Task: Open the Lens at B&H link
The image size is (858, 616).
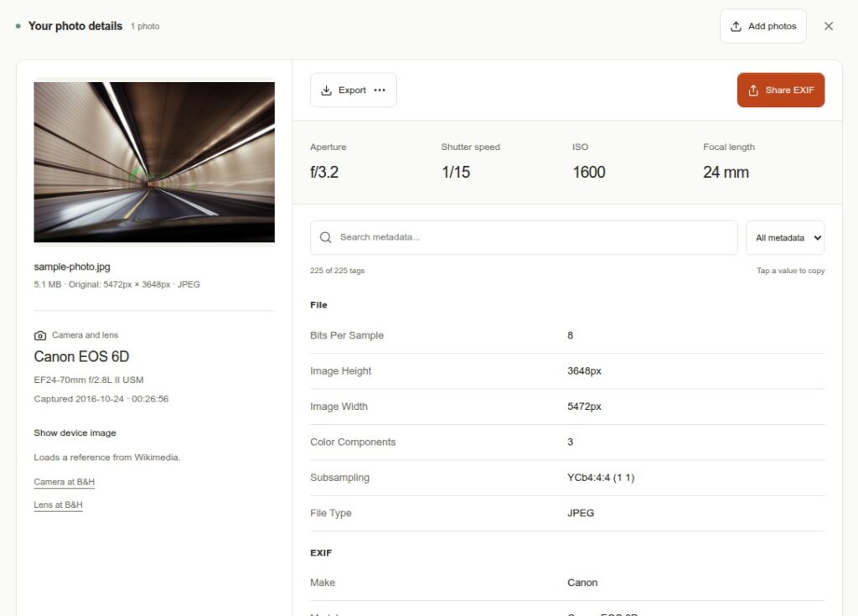Action: point(58,505)
